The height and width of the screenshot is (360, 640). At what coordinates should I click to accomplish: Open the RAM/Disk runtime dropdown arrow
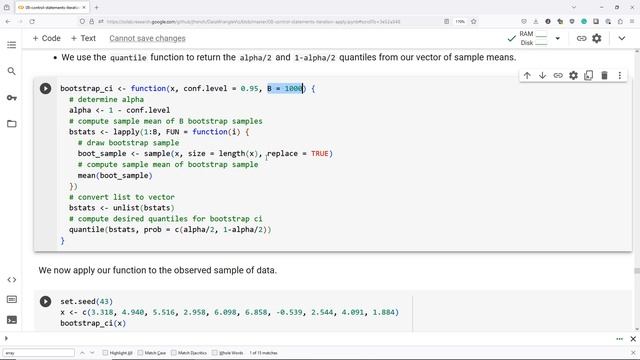(x=558, y=38)
